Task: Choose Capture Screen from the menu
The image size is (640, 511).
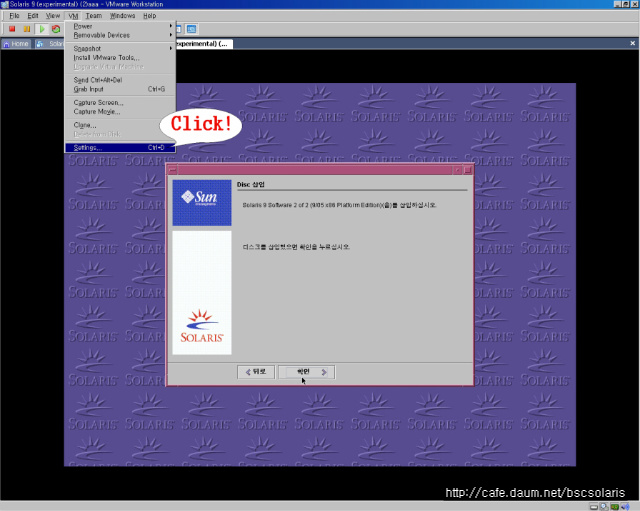Action: coord(120,102)
